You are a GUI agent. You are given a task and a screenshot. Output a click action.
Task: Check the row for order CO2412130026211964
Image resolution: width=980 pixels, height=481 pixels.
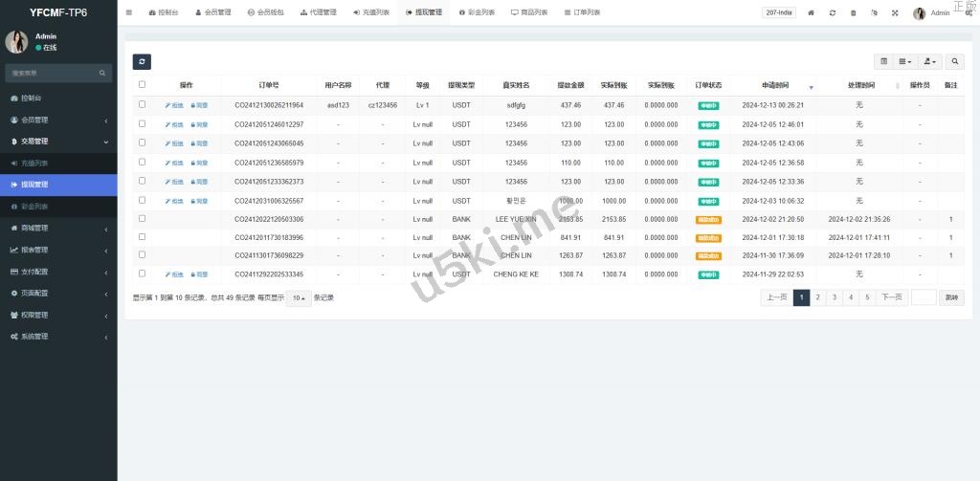[143, 104]
